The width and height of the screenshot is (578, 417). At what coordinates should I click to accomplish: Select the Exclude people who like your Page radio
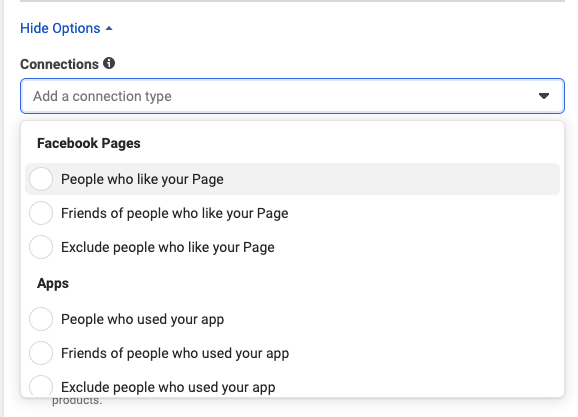point(41,247)
